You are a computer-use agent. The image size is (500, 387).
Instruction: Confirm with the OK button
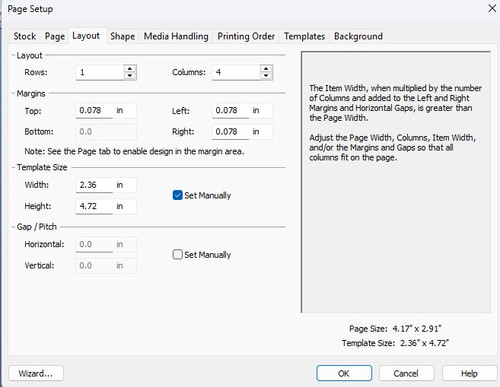point(344,373)
